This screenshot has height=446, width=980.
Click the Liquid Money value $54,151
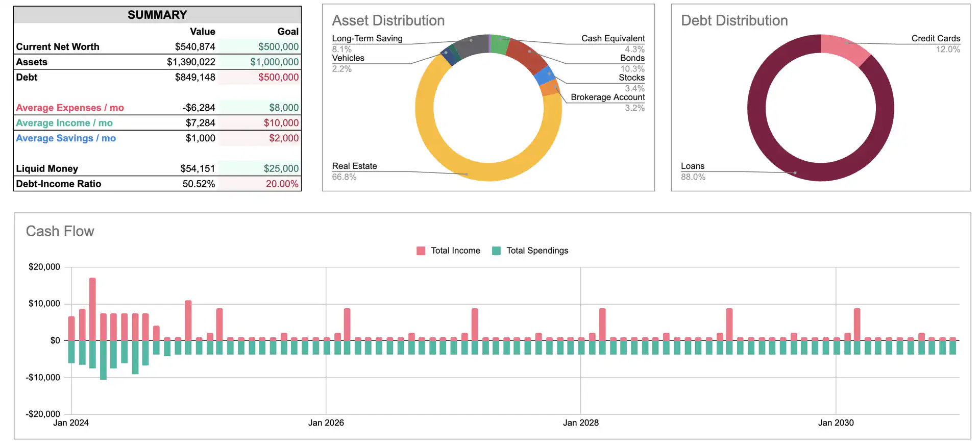198,168
